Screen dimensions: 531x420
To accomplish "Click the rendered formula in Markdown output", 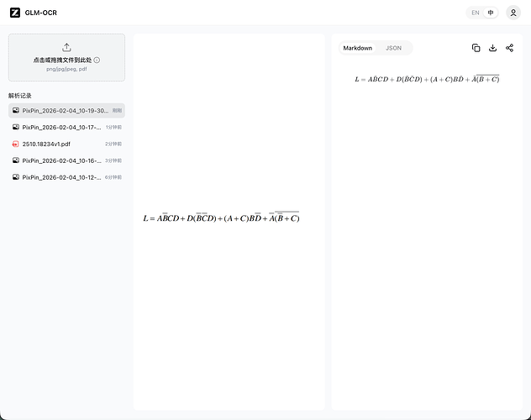I will pyautogui.click(x=427, y=79).
